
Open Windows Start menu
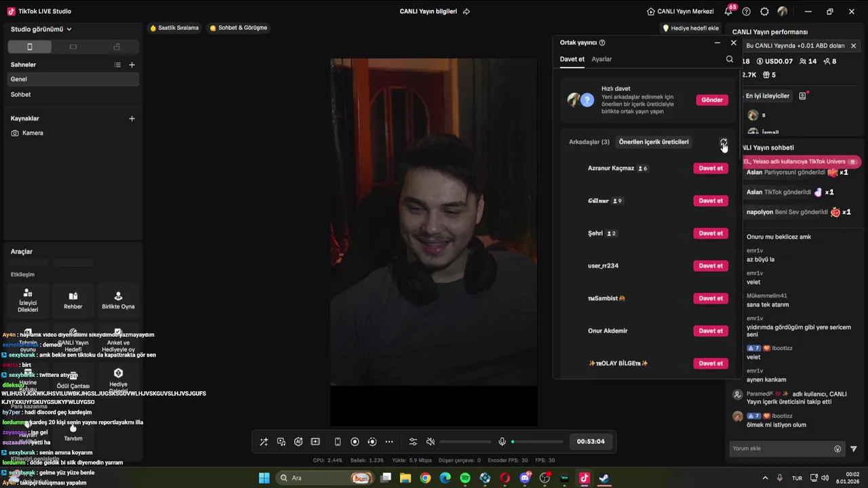coord(264,478)
